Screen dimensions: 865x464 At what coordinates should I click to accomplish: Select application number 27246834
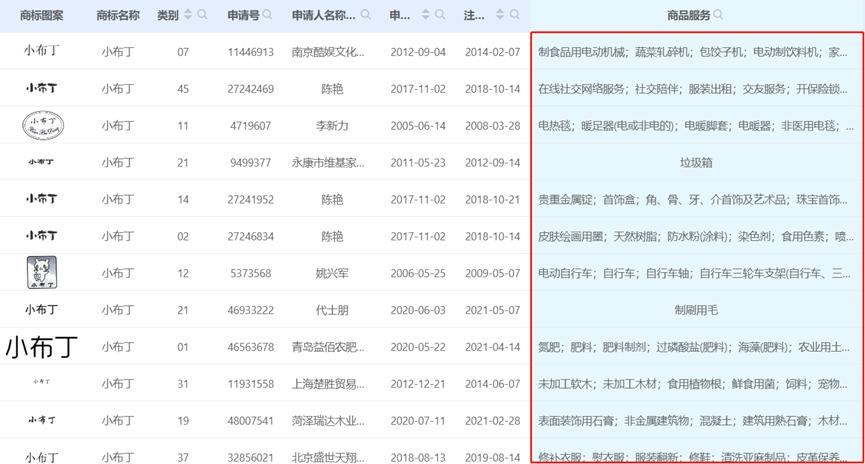(250, 237)
